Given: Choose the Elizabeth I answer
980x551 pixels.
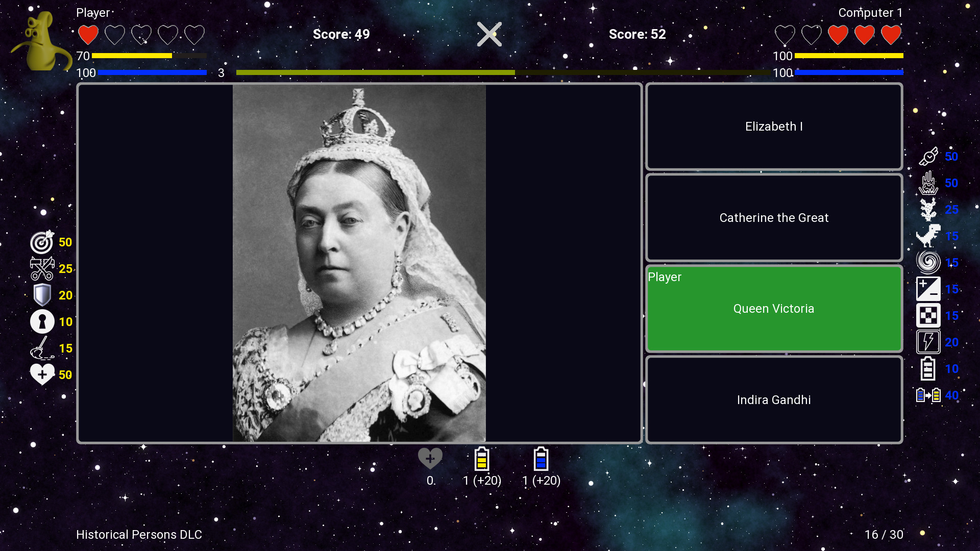Looking at the screenshot, I should click(773, 126).
